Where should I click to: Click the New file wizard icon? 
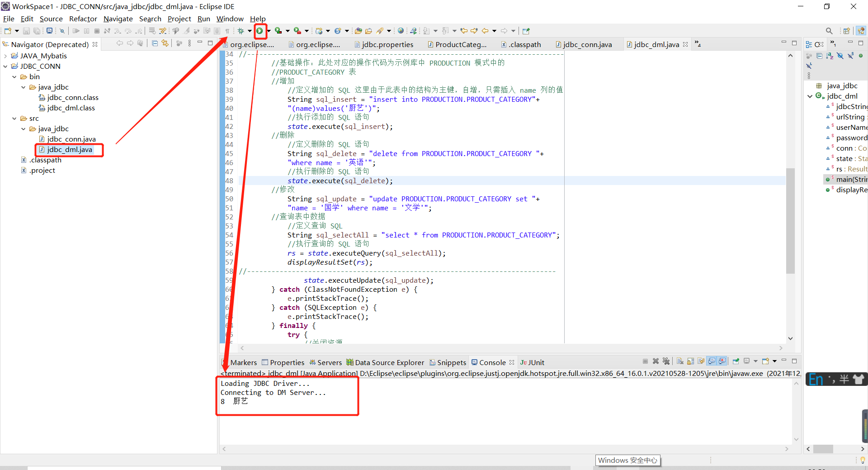(8, 31)
